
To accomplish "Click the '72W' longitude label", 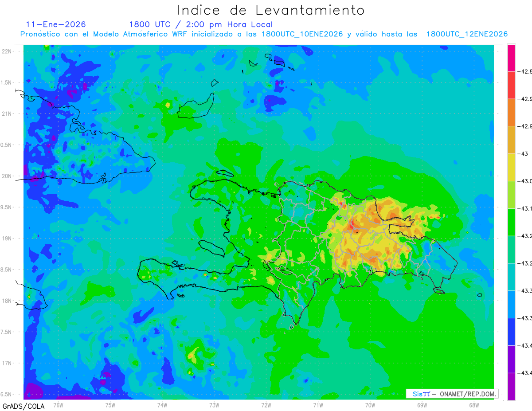I will (266, 404).
